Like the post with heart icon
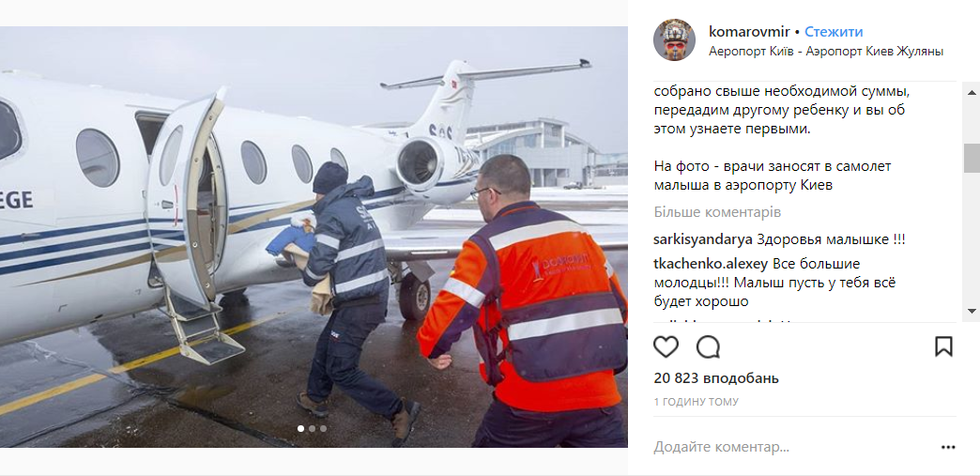980x476 pixels. [x=666, y=346]
